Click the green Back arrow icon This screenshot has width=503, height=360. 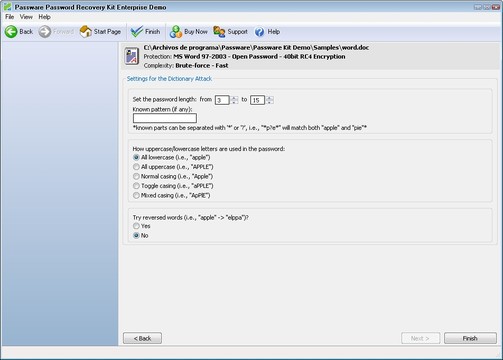point(11,32)
